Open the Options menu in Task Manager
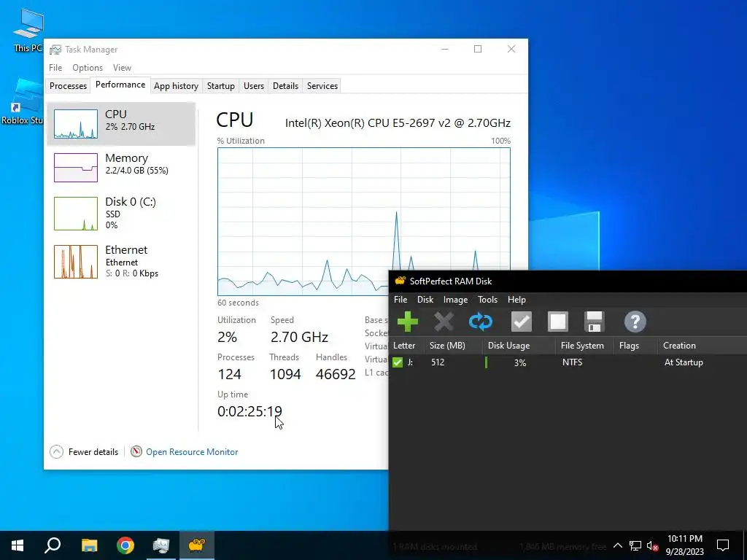 [x=88, y=68]
